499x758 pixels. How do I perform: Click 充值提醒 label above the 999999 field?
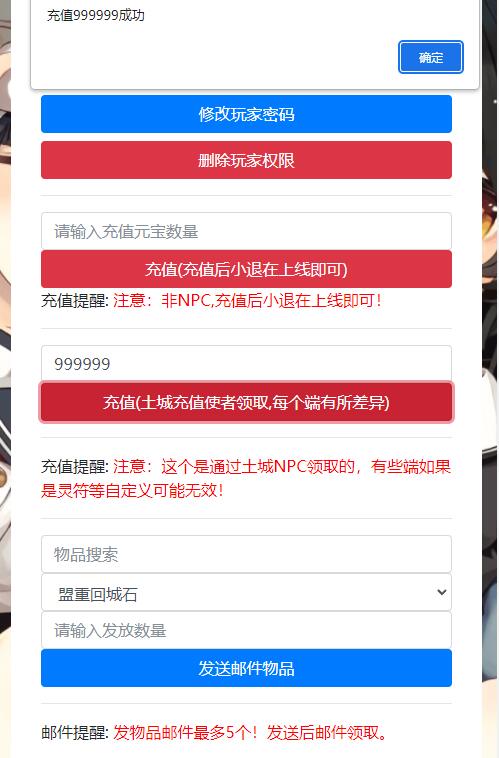pos(75,300)
